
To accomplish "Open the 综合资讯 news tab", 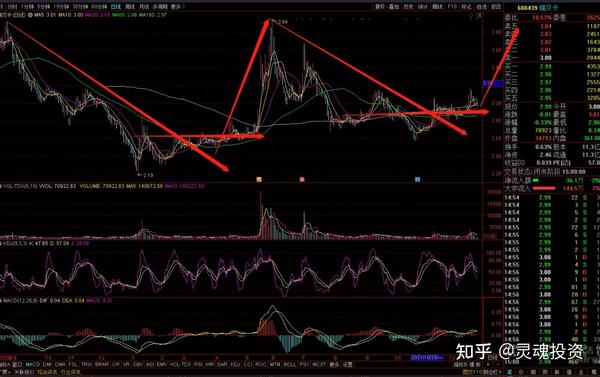I will [x=47, y=372].
